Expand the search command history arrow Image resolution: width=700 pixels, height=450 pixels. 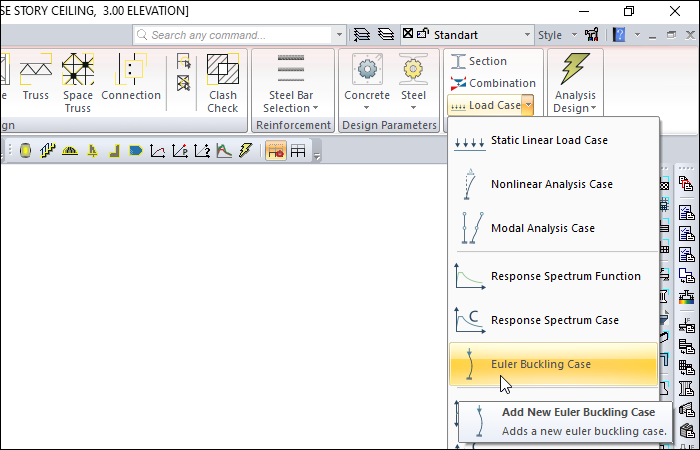339,35
